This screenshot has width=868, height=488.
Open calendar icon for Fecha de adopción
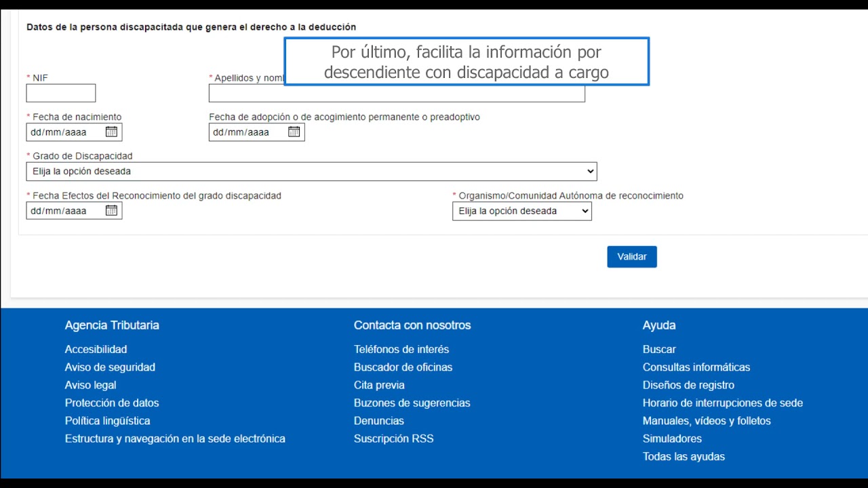294,132
